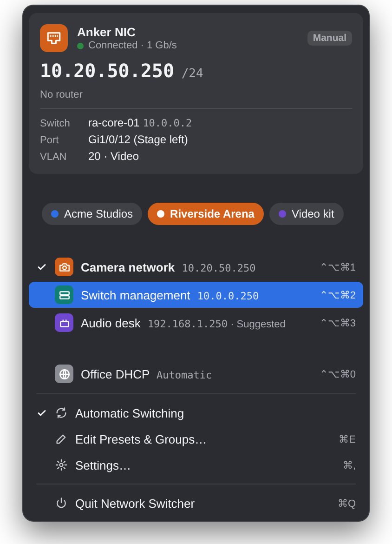392x544 pixels.
Task: Click the Switch field label
Action: (x=55, y=123)
